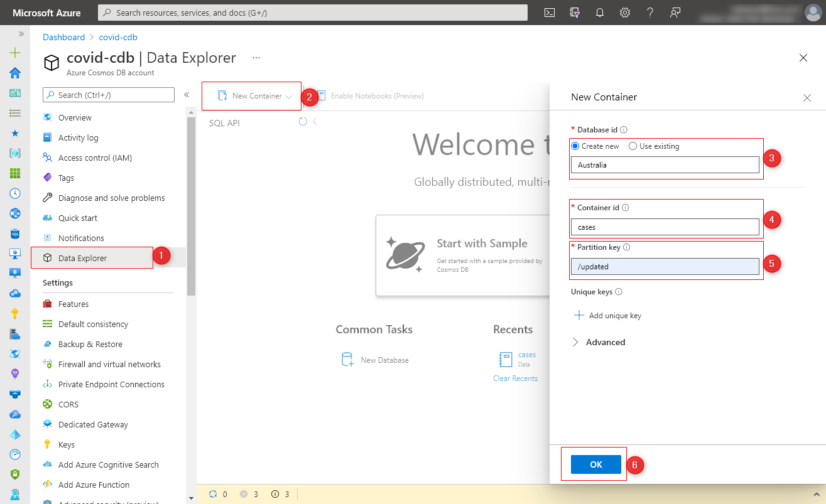Select Create new database radio
The width and height of the screenshot is (826, 504).
click(x=575, y=146)
